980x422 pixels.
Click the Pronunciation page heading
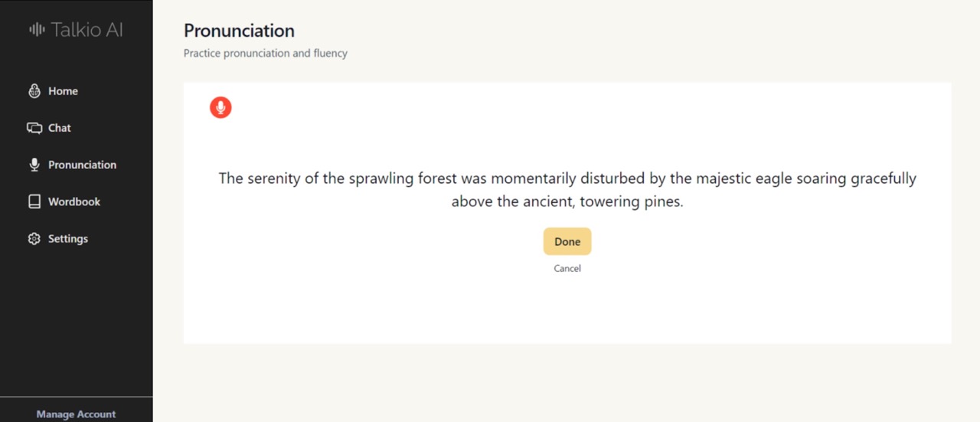click(x=239, y=31)
